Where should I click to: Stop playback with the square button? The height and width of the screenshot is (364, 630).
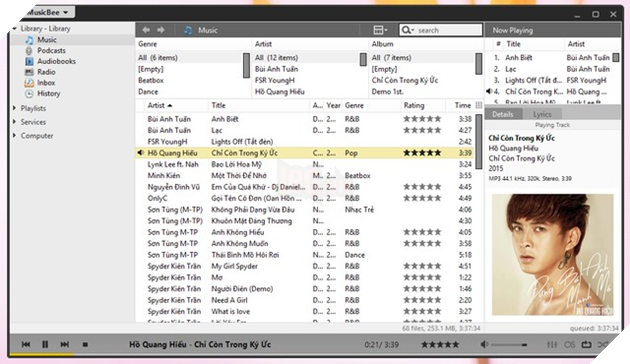tap(85, 344)
